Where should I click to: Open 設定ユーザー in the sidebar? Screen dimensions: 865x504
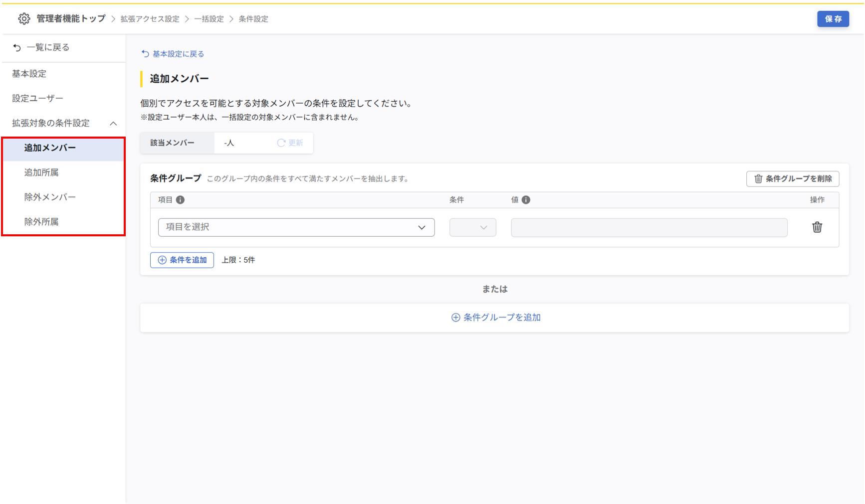pyautogui.click(x=37, y=99)
